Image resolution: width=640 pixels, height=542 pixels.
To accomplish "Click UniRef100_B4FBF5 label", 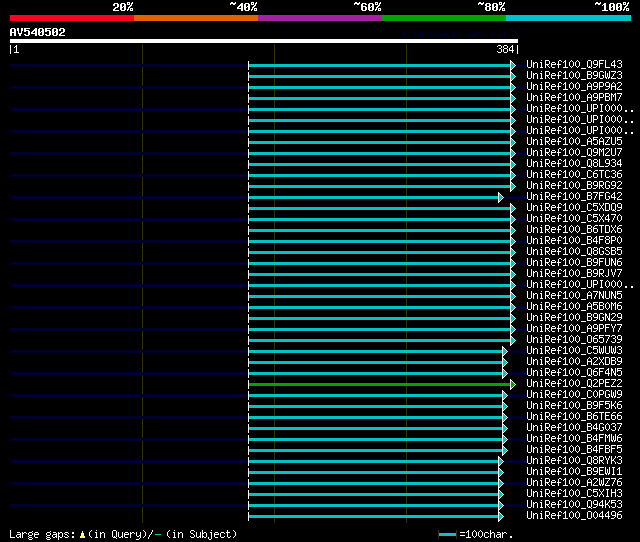I will (574, 450).
